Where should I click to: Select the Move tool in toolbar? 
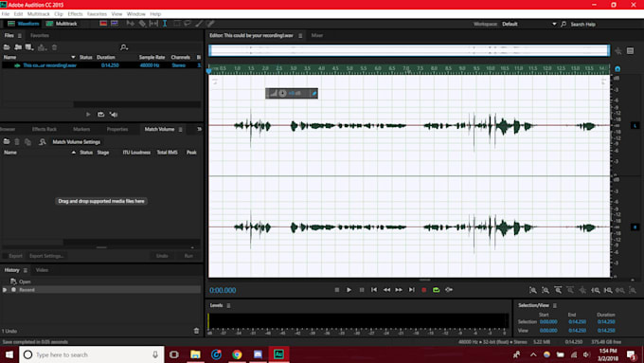tap(131, 24)
